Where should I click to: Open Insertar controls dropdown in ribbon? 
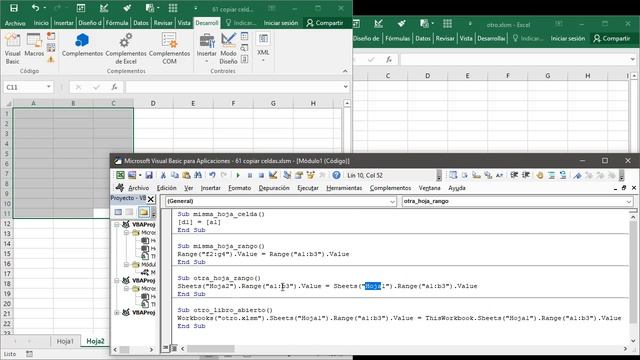click(207, 49)
